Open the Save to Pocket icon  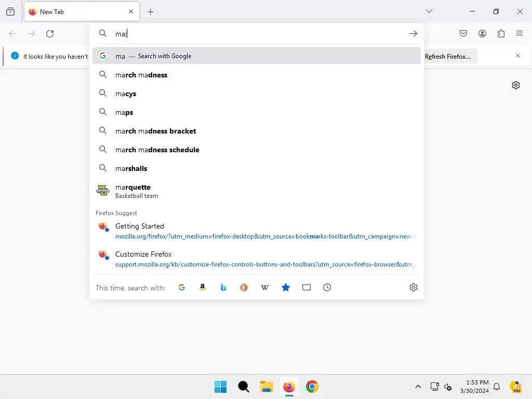click(x=463, y=33)
